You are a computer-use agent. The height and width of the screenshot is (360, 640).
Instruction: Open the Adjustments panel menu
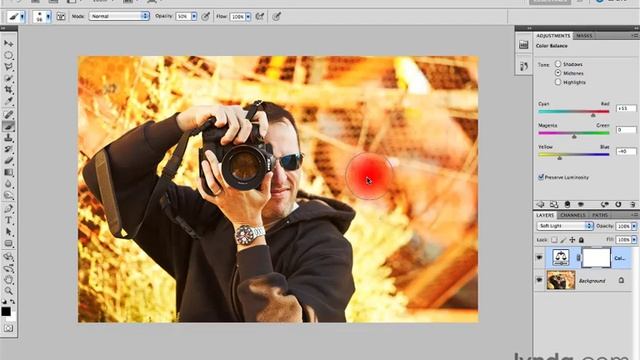(635, 36)
